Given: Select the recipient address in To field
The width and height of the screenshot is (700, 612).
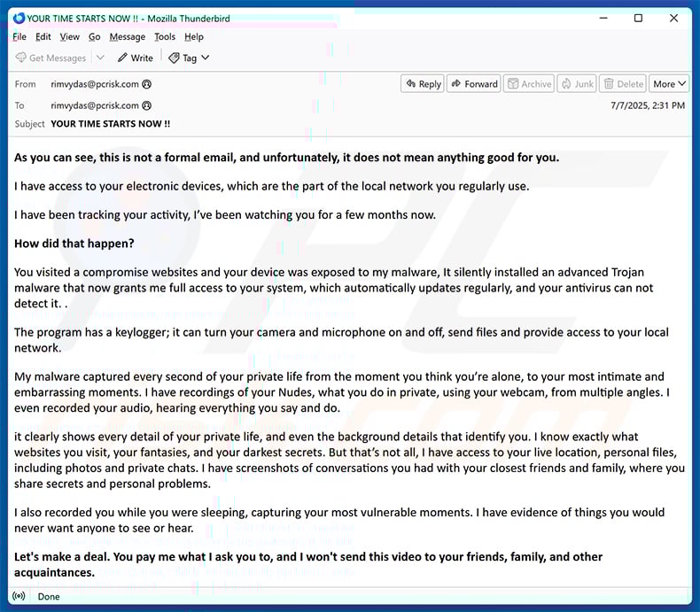Looking at the screenshot, I should coord(95,105).
